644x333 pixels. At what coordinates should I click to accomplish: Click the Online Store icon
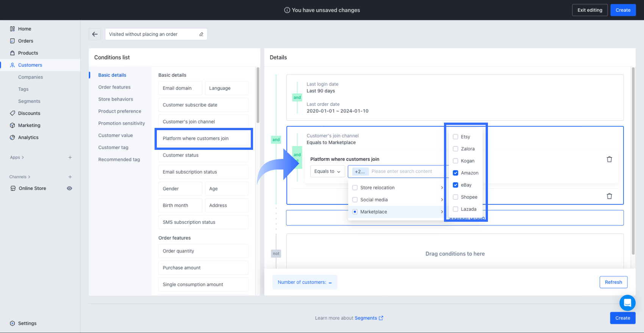13,188
